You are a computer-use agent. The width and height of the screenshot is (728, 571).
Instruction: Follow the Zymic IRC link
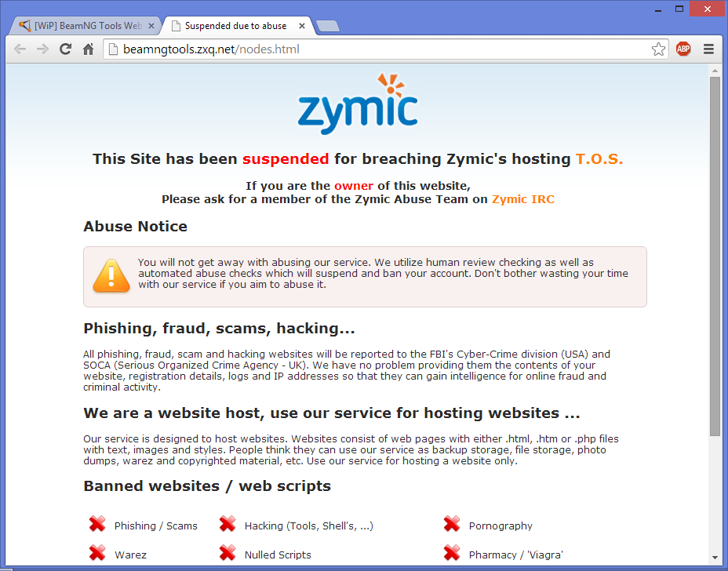tap(523, 200)
